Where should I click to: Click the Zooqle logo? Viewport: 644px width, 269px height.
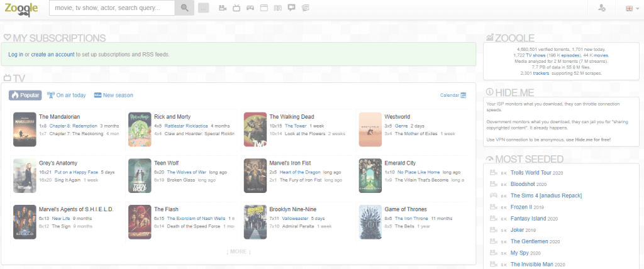(21, 8)
